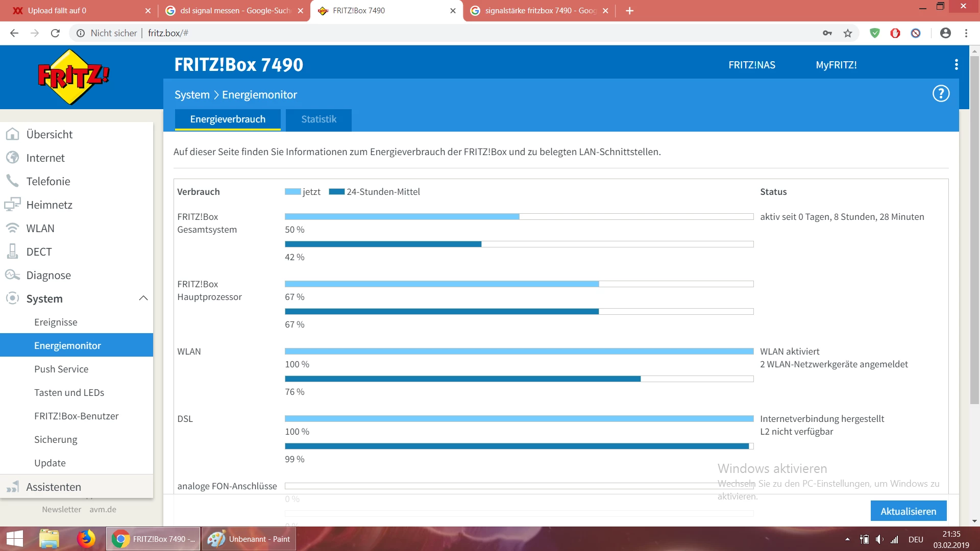Bookmark page with star icon
The height and width of the screenshot is (551, 980).
point(848,33)
